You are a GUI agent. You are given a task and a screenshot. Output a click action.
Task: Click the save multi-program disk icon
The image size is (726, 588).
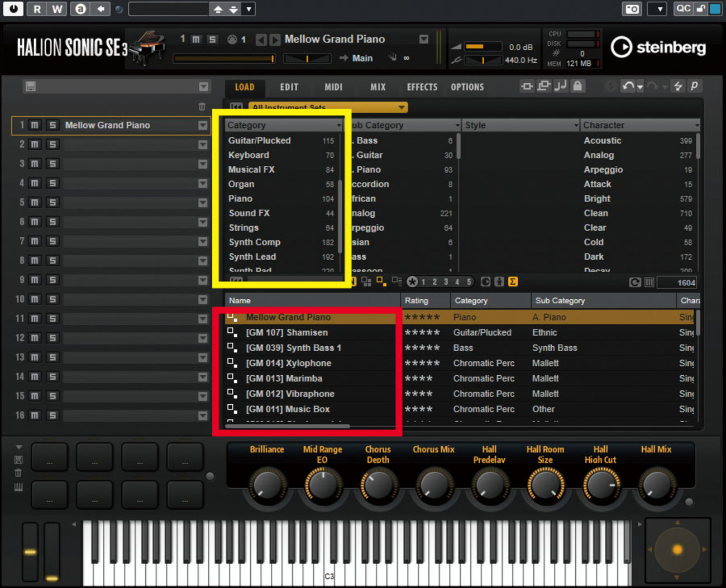point(31,87)
